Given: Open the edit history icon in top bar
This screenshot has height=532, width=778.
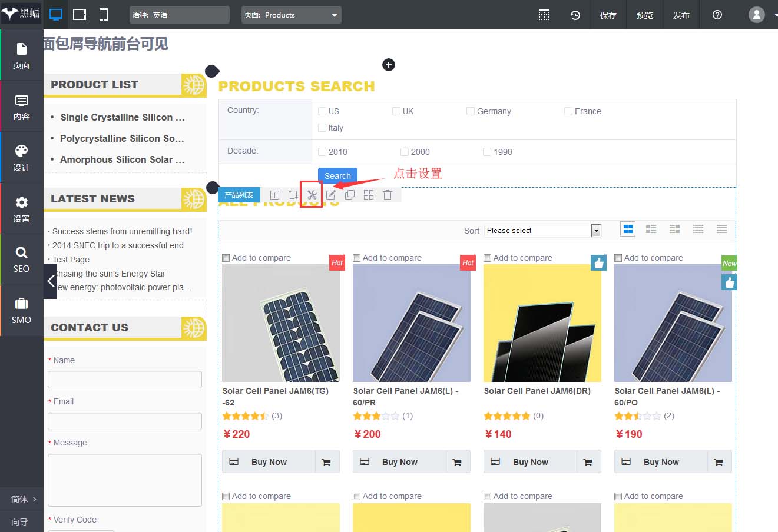Looking at the screenshot, I should (x=574, y=14).
